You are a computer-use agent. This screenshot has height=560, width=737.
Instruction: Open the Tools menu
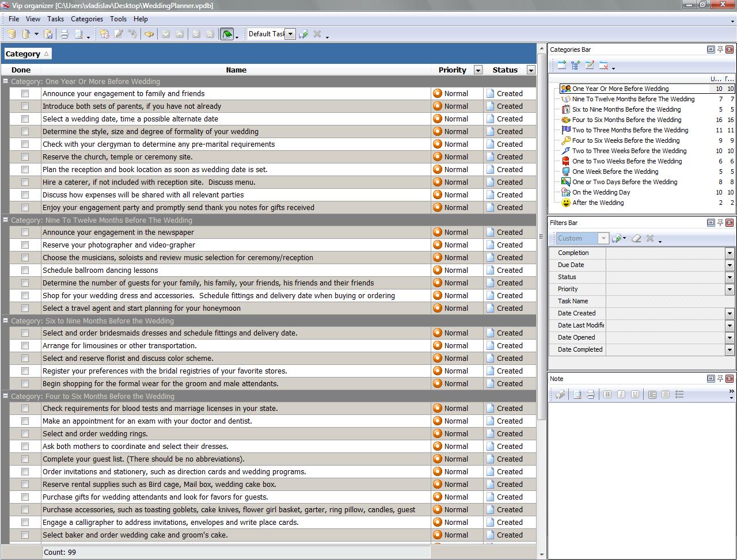tap(118, 19)
